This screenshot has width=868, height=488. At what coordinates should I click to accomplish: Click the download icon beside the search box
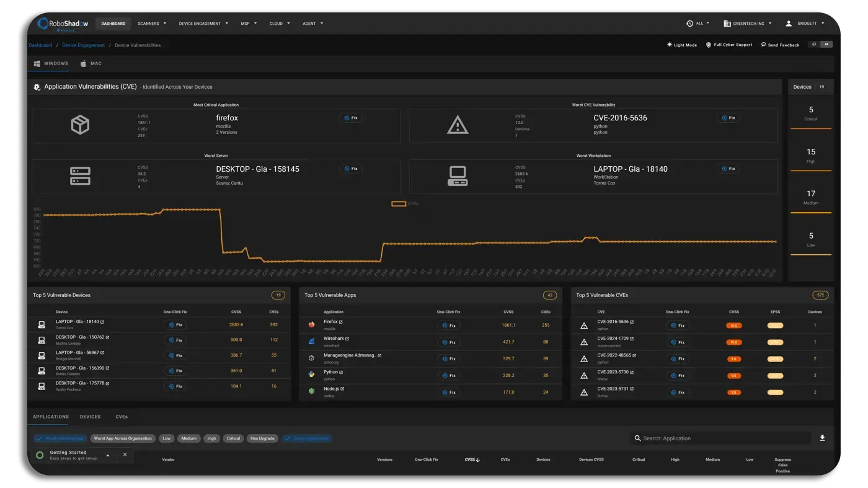pyautogui.click(x=822, y=438)
